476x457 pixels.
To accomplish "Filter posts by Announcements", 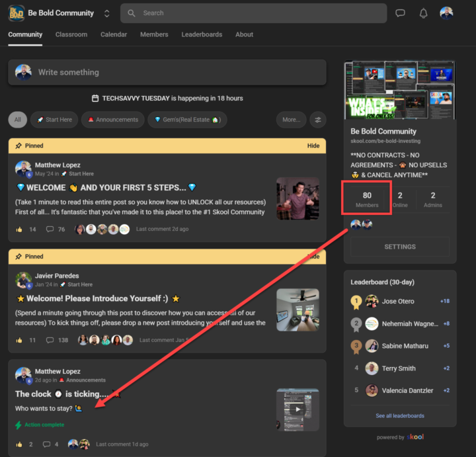I will [x=113, y=120].
